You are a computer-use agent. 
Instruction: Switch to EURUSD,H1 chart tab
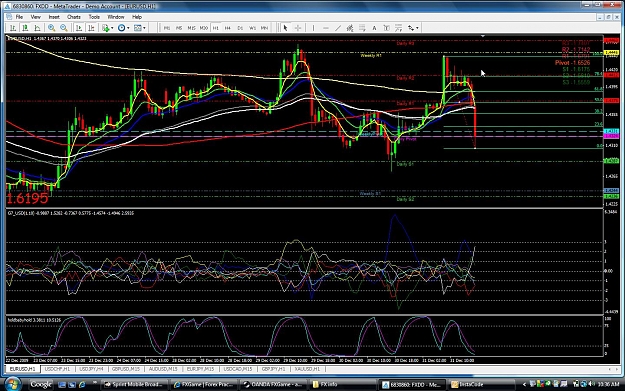(22, 369)
